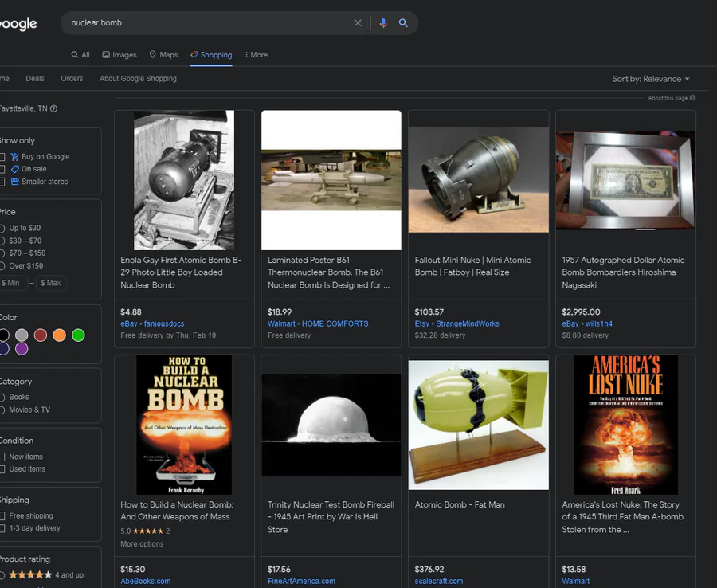The image size is (717, 588).
Task: Open the More search menu
Action: pos(256,55)
